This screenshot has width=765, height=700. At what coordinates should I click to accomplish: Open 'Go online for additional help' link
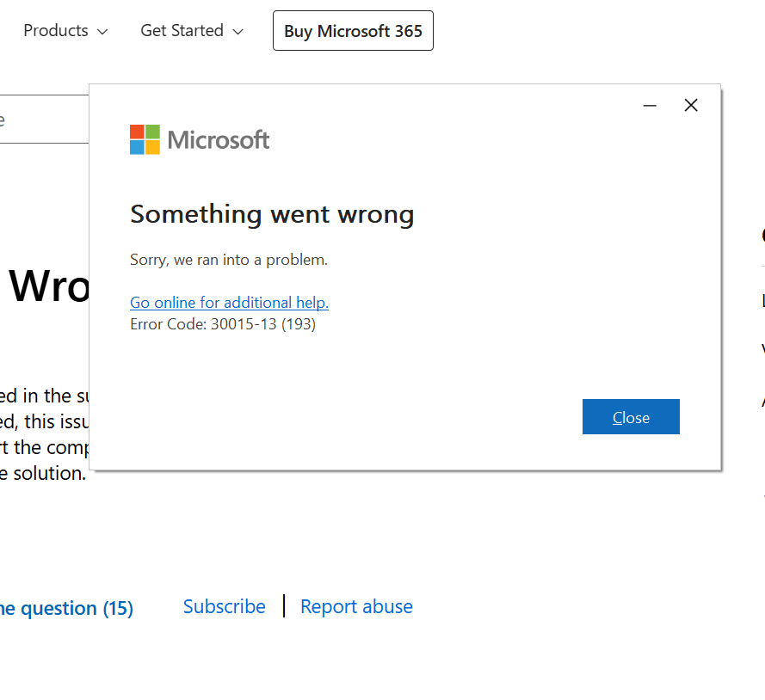229,303
